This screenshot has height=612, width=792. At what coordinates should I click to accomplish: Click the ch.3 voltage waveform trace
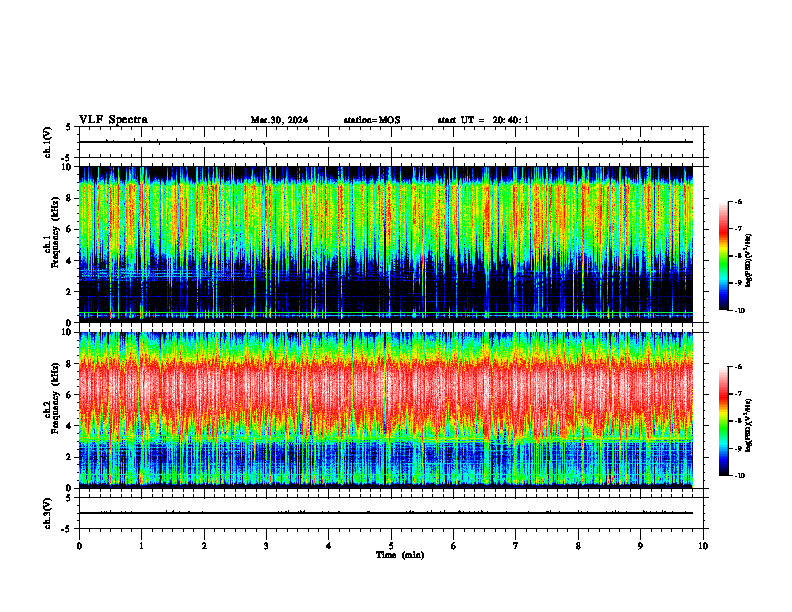point(386,513)
